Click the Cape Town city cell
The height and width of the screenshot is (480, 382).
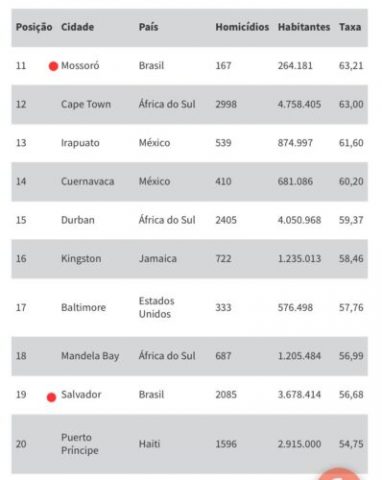click(x=86, y=104)
